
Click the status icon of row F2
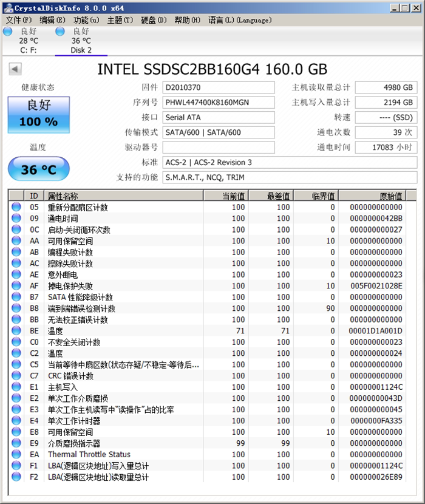pos(16,477)
